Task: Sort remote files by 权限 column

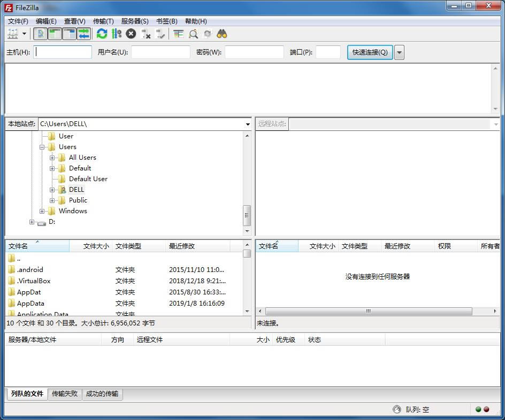Action: [x=456, y=246]
